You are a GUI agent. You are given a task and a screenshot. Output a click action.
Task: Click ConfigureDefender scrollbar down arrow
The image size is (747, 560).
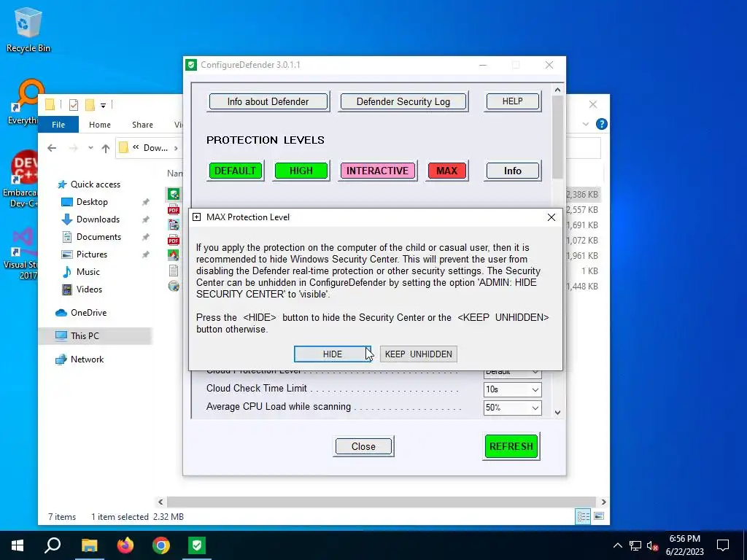coord(557,413)
